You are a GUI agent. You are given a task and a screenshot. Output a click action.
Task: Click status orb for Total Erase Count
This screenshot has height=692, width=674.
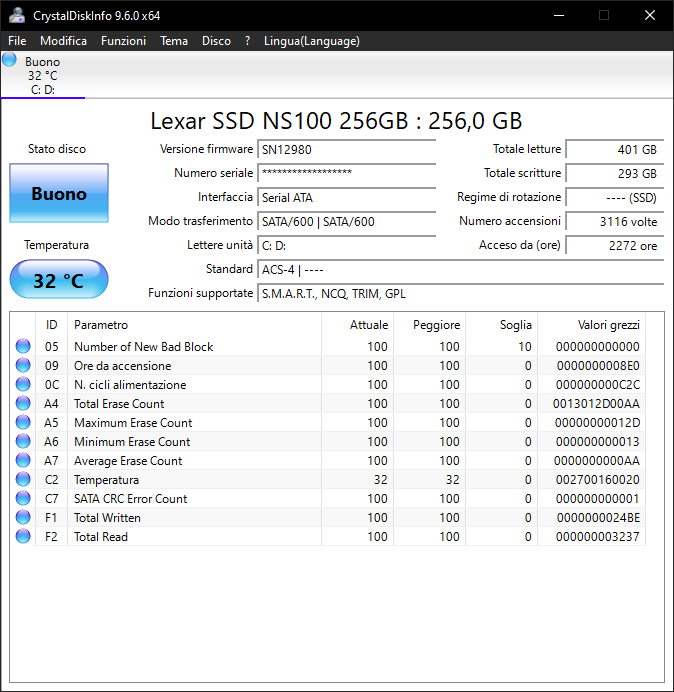tap(23, 403)
